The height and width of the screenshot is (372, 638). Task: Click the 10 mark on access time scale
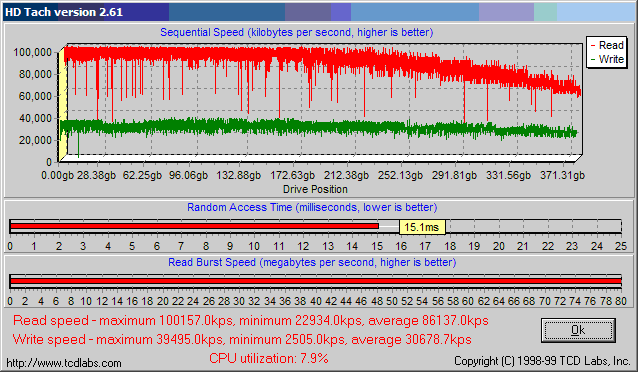click(x=254, y=246)
